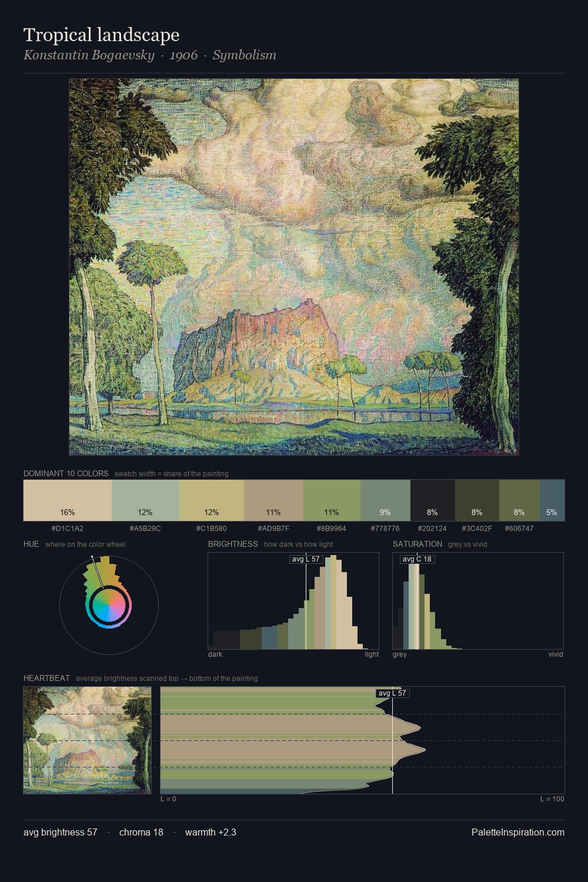
Task: Click the small painting thumbnail beside Heartbeat chart
Action: point(87,740)
